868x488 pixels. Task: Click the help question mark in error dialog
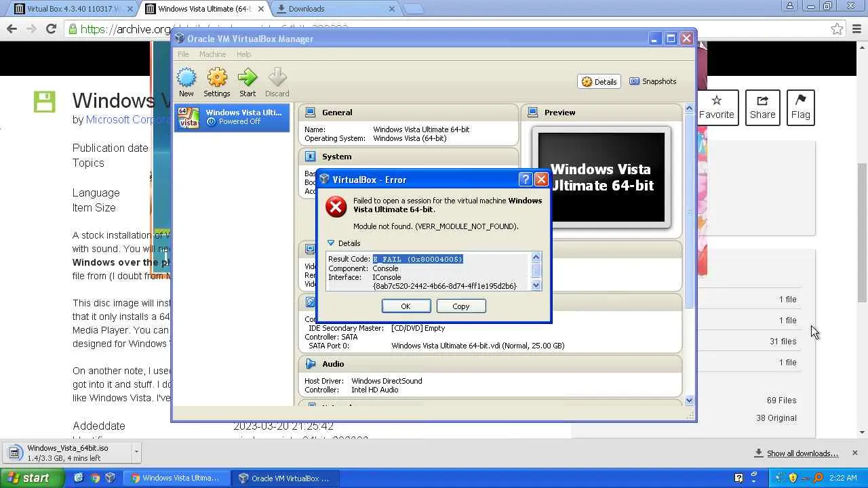tap(525, 180)
